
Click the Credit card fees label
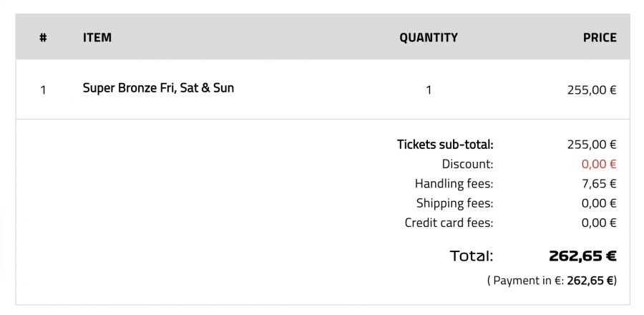click(x=449, y=223)
